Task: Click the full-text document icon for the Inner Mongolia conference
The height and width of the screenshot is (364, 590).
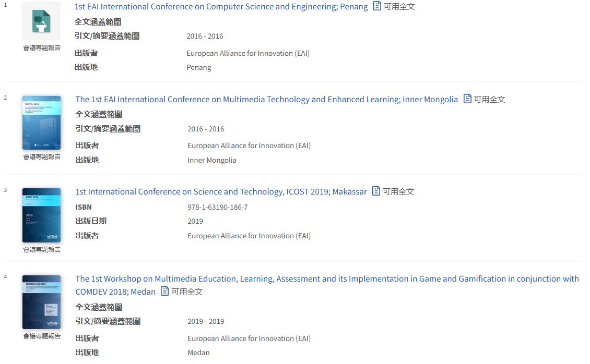Action: click(x=468, y=99)
